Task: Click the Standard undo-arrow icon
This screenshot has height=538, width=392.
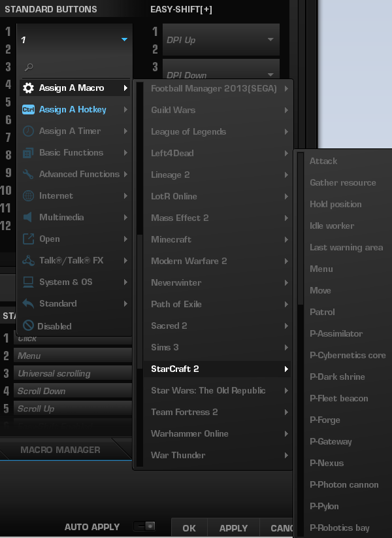Action: [x=28, y=304]
